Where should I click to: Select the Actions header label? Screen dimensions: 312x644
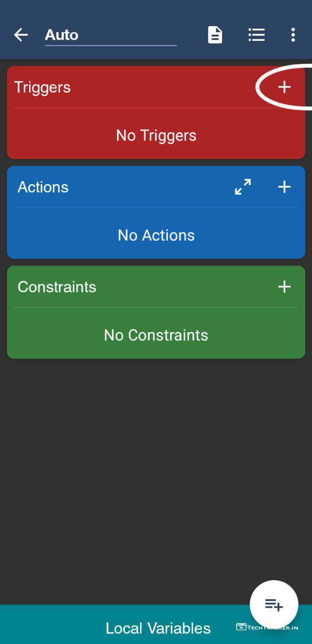click(43, 187)
